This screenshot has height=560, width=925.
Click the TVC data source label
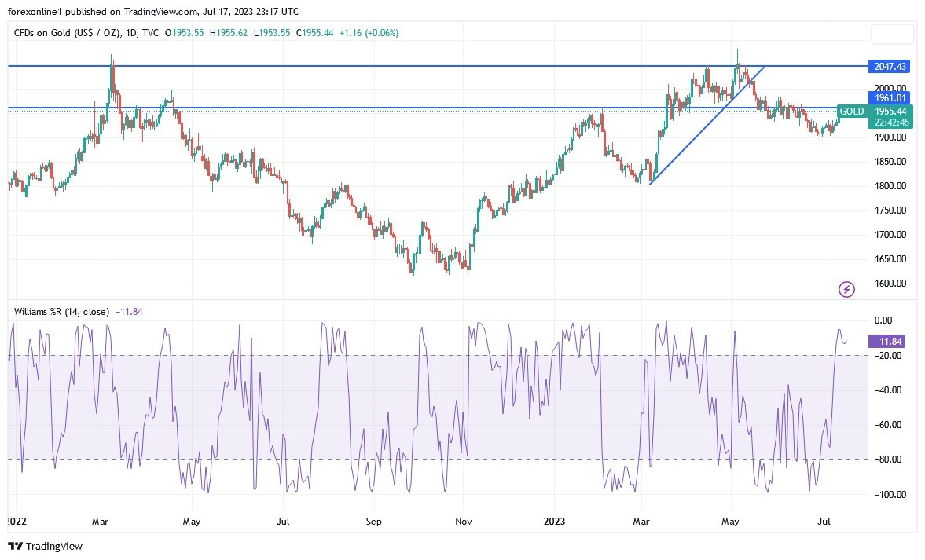[x=150, y=33]
